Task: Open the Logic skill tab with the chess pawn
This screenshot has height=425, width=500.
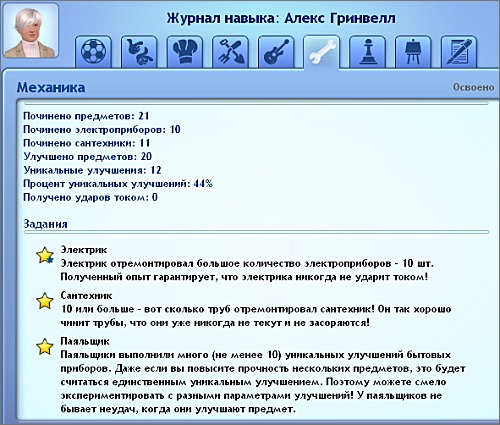Action: coord(368,52)
